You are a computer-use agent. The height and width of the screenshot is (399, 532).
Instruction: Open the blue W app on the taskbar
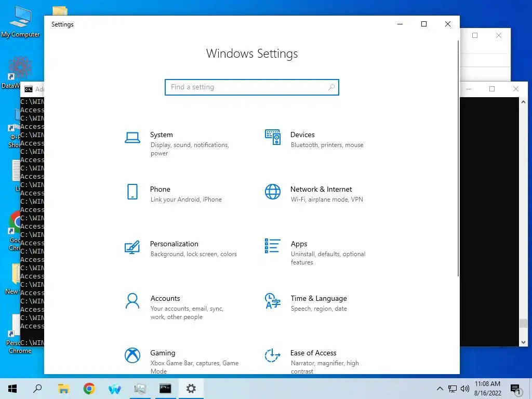click(x=115, y=389)
